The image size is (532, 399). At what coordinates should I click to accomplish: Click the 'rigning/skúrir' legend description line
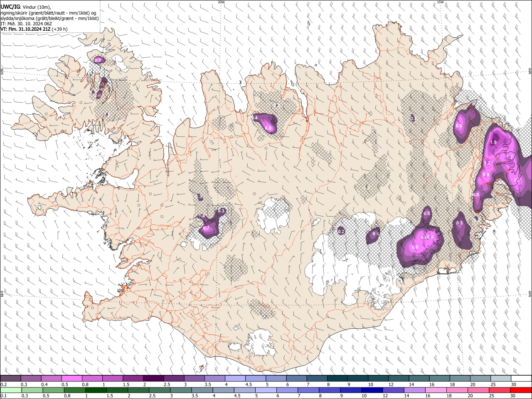(48, 13)
